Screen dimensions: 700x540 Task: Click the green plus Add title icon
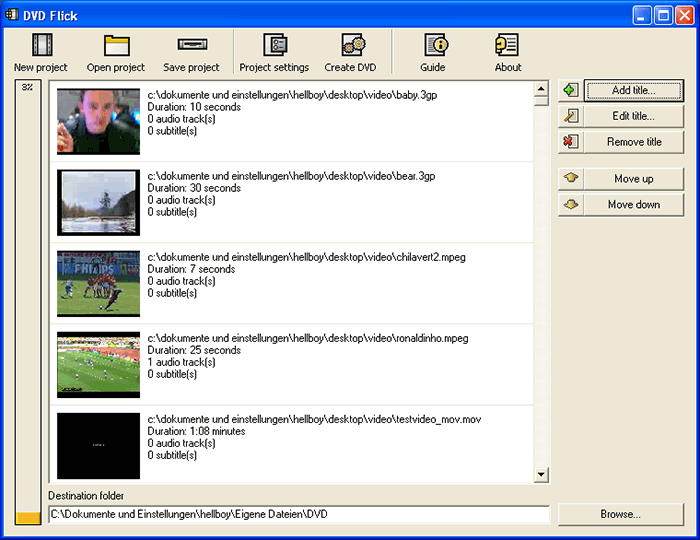click(570, 90)
